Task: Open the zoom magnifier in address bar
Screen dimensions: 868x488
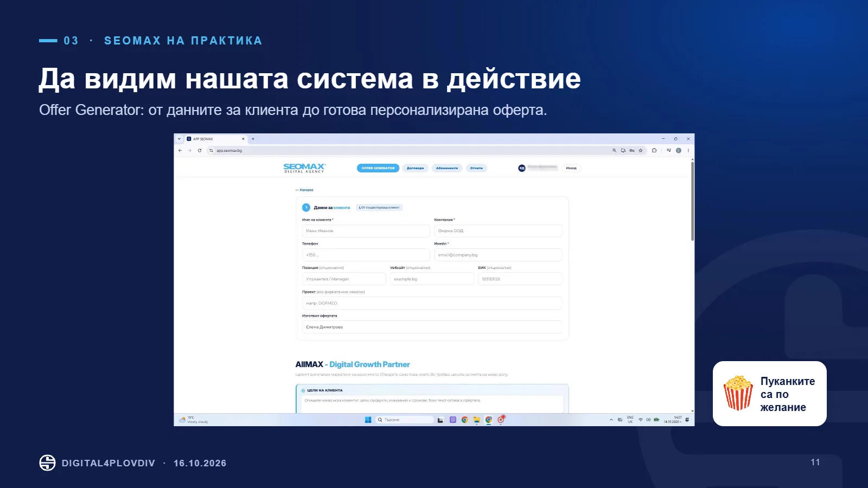Action: [615, 151]
